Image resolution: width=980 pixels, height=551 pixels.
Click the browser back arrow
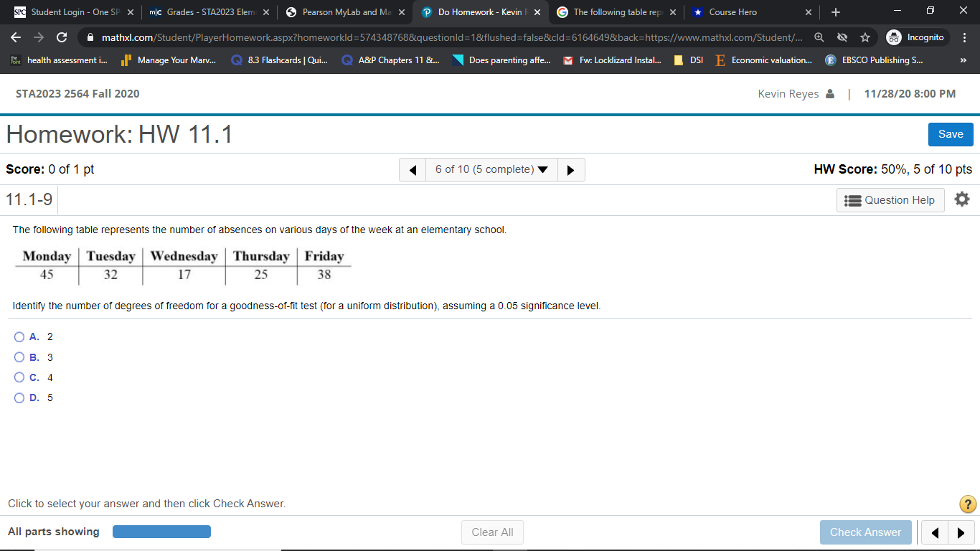coord(16,37)
